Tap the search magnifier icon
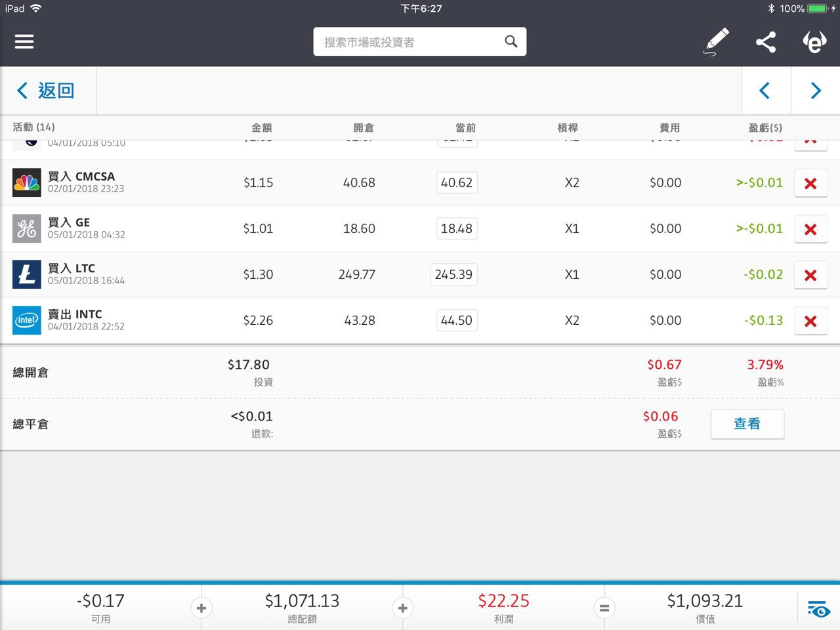The width and height of the screenshot is (840, 630). [x=511, y=41]
